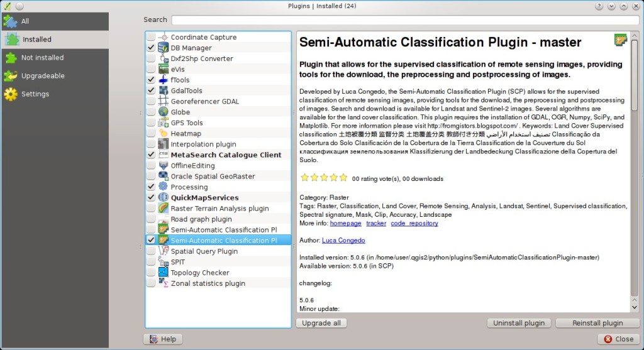Open the code_repository link
The width and height of the screenshot is (644, 350).
point(414,223)
